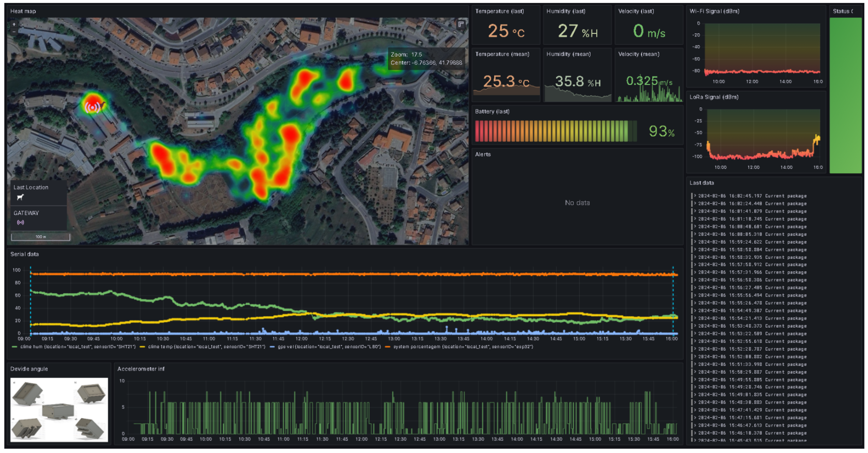This screenshot has width=868, height=453.
Task: Click the purple signal icon under GATEWAY
Action: pyautogui.click(x=21, y=222)
